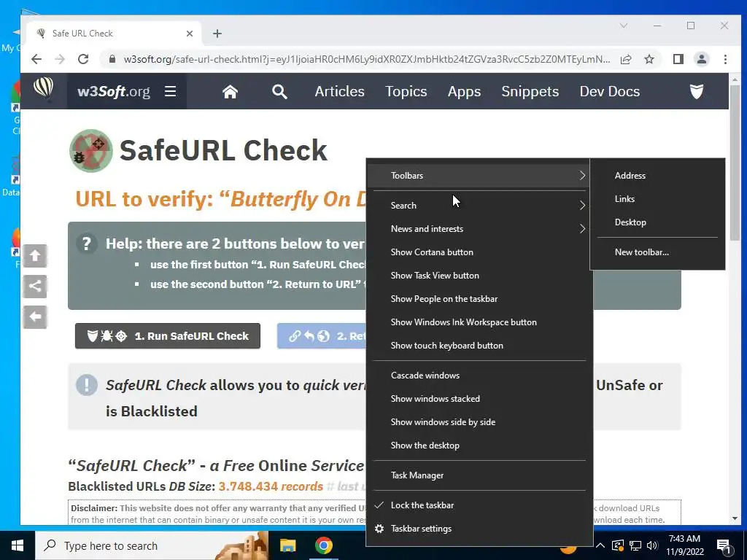This screenshot has width=747, height=560.
Task: Open the browser side panel icon
Action: [678, 59]
